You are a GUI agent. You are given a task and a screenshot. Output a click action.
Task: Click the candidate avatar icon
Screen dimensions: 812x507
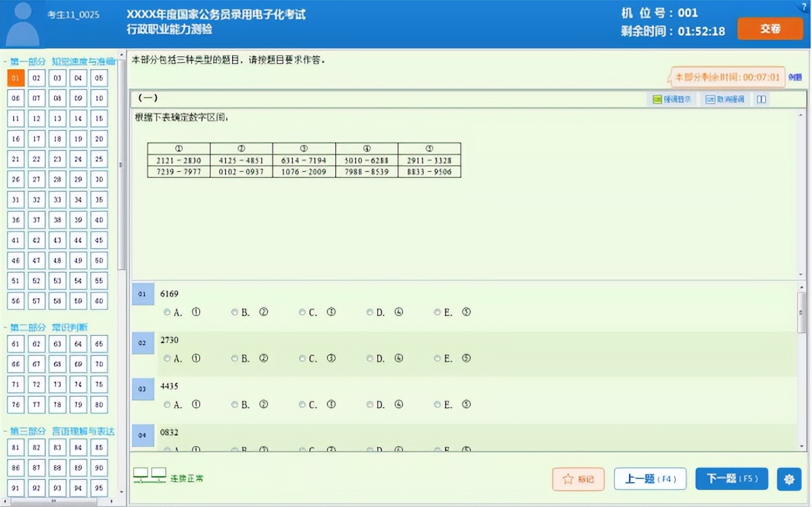click(22, 24)
